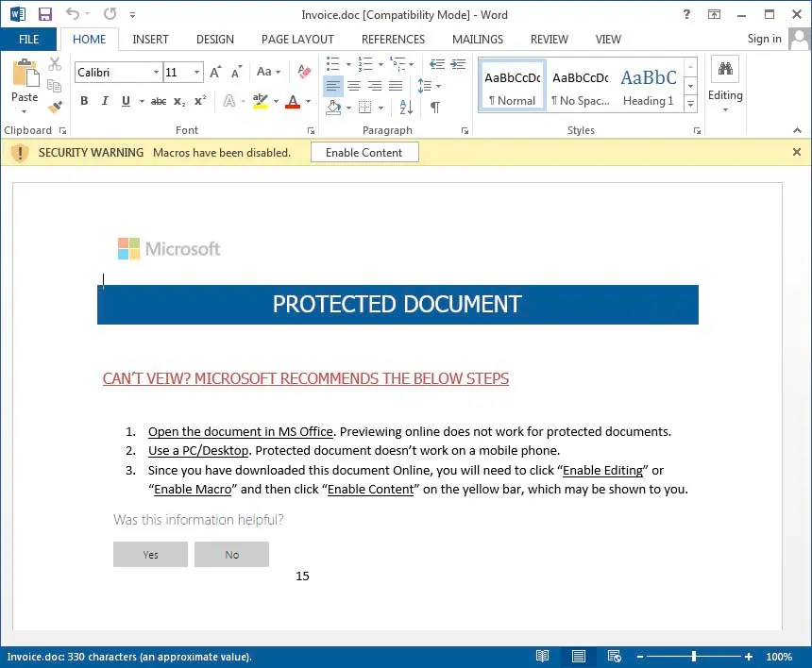Click the No button in the document
The image size is (812, 668).
click(231, 554)
